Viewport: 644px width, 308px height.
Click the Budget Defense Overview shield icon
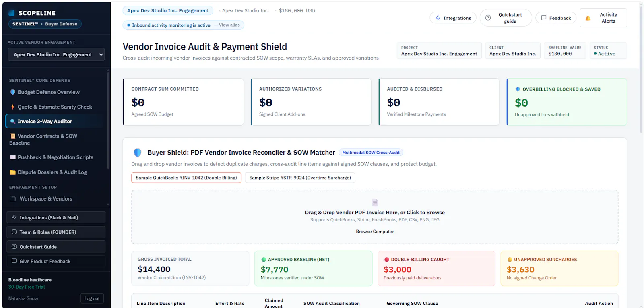click(x=12, y=92)
